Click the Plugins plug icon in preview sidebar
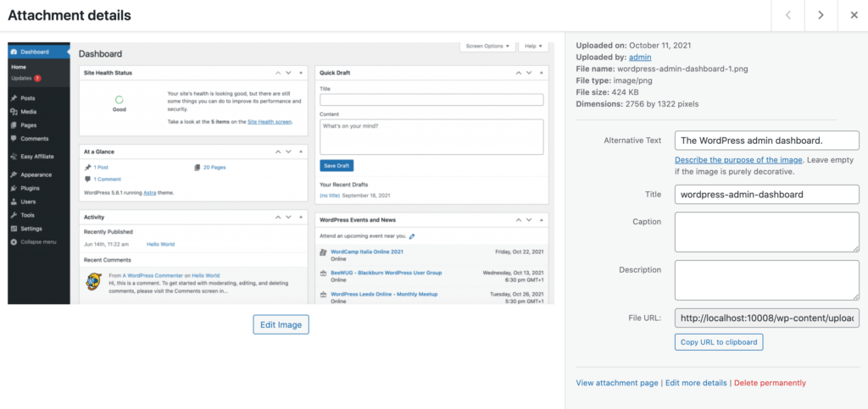 click(14, 188)
